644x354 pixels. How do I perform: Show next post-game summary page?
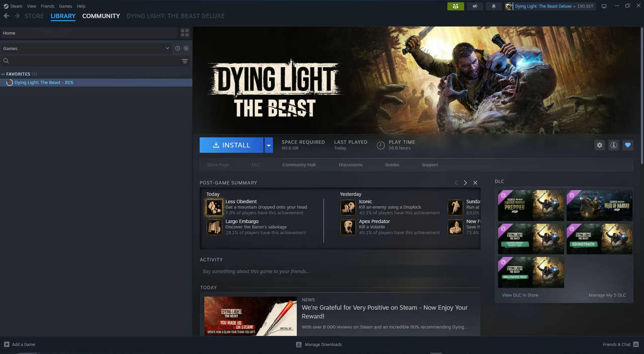tap(465, 183)
